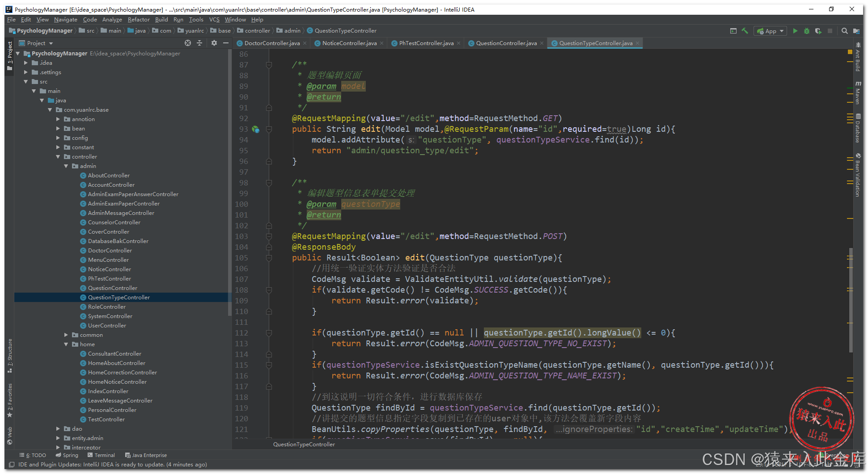Open the Refactor menu
Viewport: 868px width, 474px height.
click(x=139, y=20)
